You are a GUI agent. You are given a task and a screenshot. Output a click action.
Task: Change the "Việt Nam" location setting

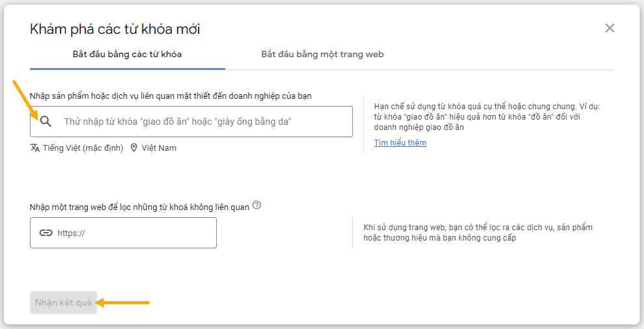159,148
